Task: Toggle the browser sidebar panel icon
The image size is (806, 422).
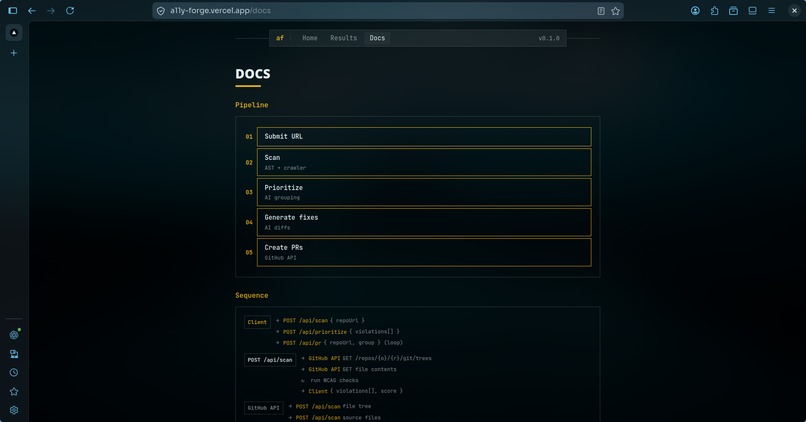Action: tap(13, 10)
